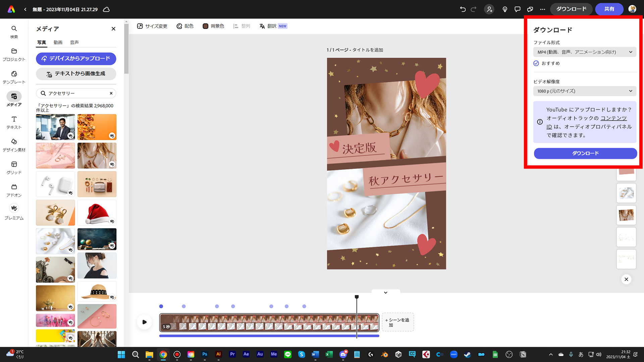Open the デザイン素材 panel
The image size is (644, 362).
[14, 144]
